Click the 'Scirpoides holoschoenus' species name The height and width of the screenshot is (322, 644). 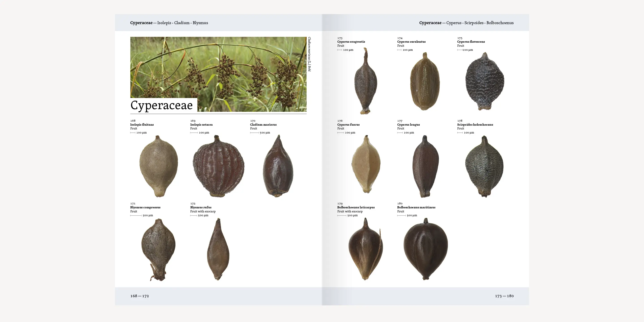pos(475,125)
